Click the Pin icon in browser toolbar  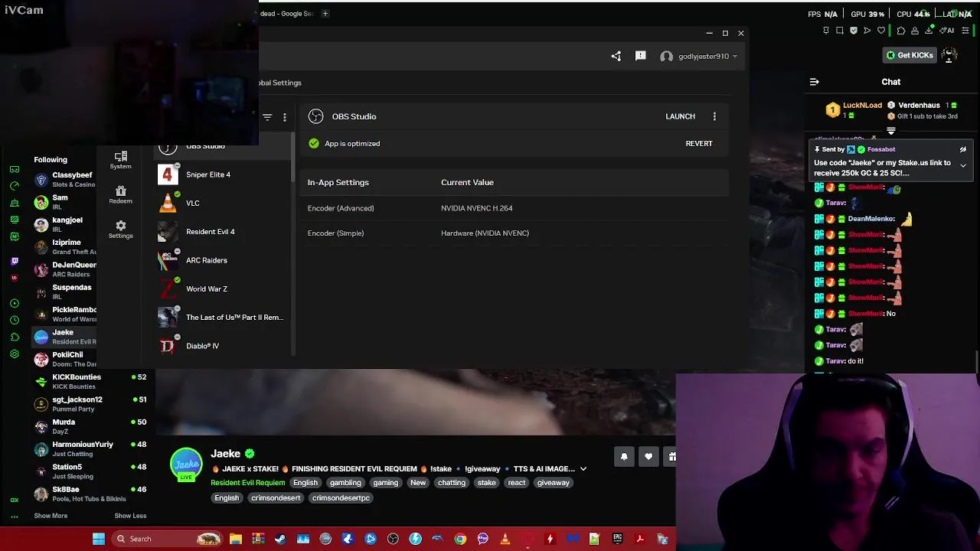pyautogui.click(x=825, y=31)
